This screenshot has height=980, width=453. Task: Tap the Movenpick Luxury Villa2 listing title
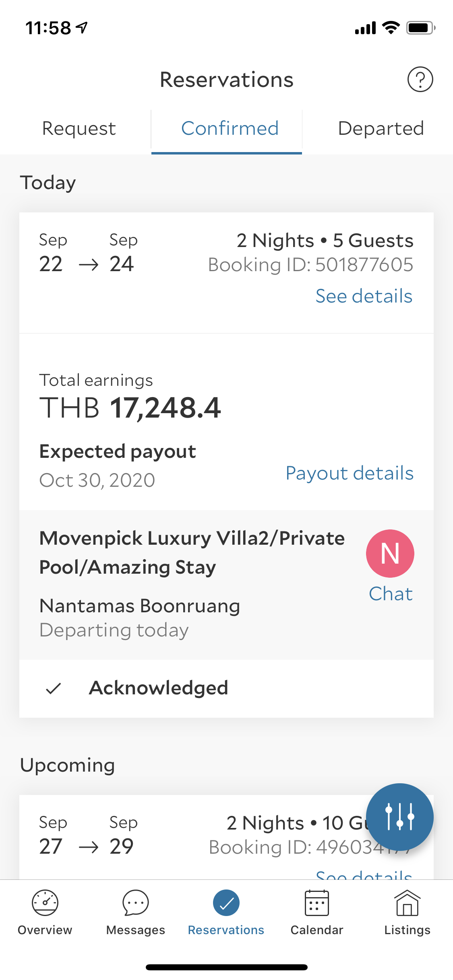[192, 552]
